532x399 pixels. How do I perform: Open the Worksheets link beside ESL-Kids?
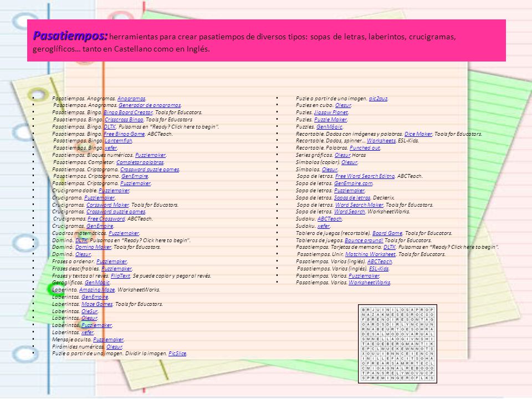tap(381, 140)
